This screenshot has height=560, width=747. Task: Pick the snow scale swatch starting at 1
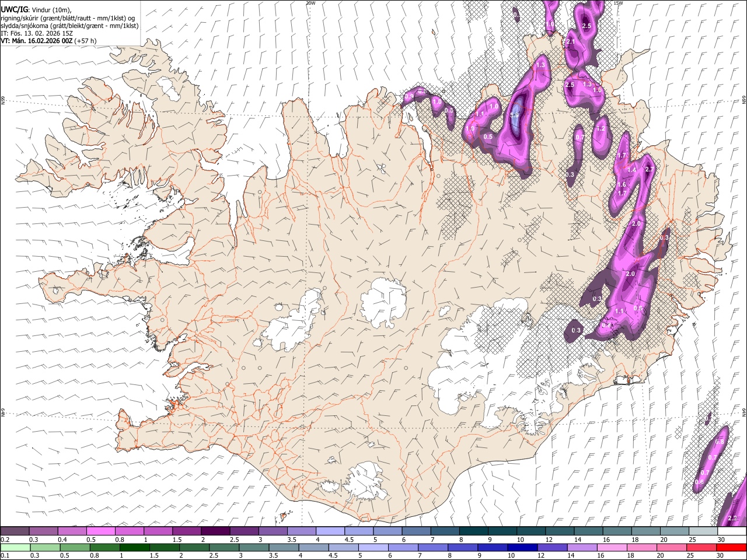pos(158,531)
